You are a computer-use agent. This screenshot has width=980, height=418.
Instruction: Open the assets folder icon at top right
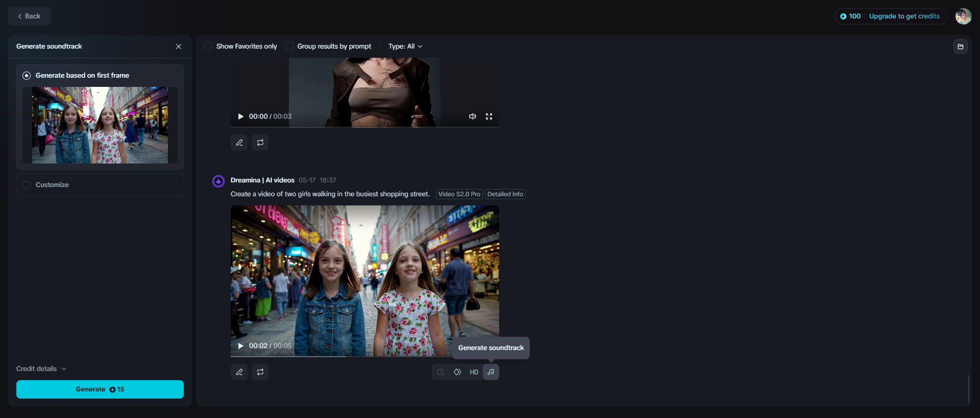(960, 47)
